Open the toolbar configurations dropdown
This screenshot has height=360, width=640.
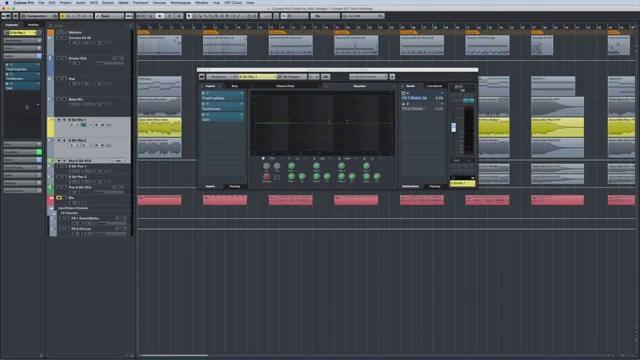[39, 16]
